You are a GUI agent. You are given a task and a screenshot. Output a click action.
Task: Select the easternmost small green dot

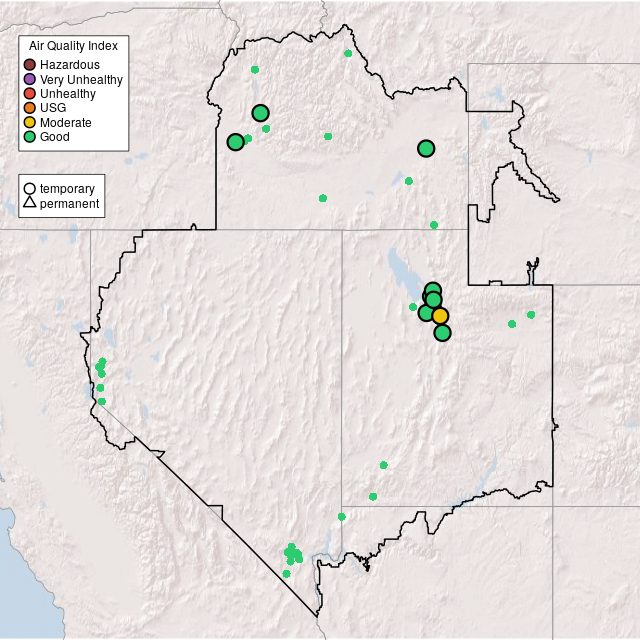tap(531, 315)
